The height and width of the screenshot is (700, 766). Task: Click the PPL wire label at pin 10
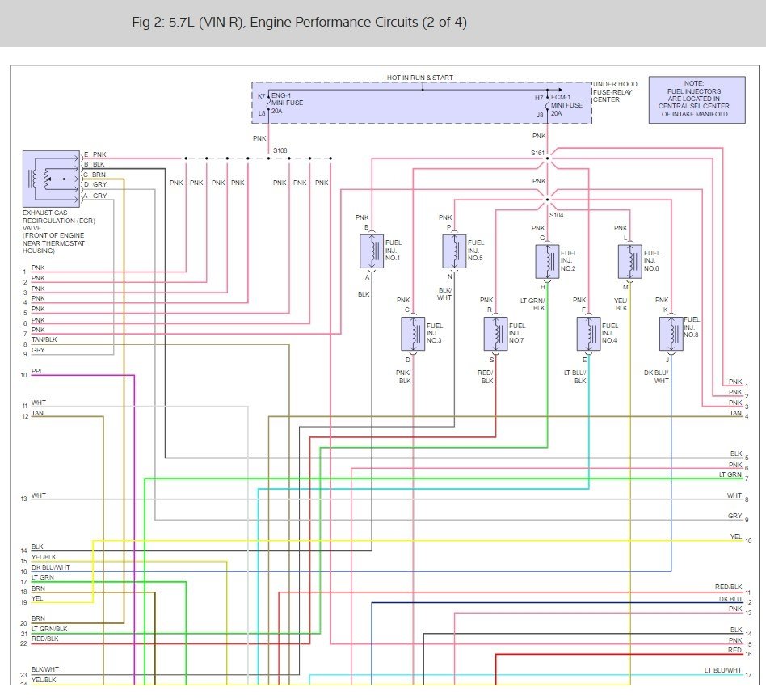pos(37,372)
